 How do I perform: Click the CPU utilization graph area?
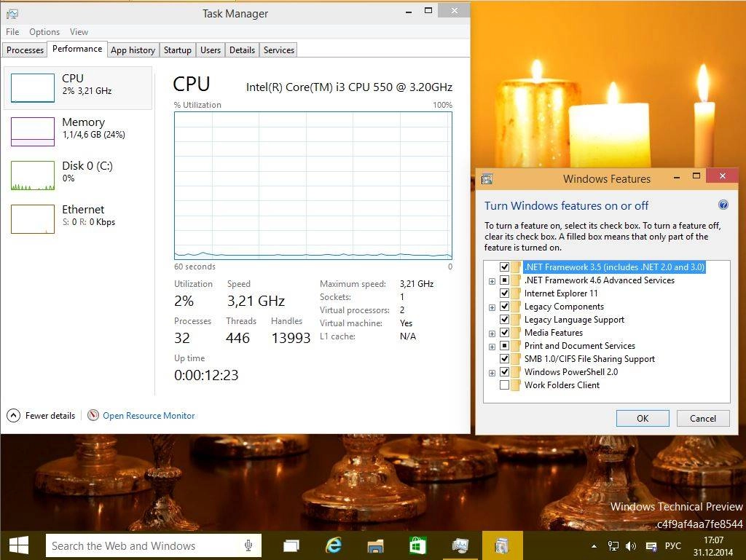tap(313, 186)
